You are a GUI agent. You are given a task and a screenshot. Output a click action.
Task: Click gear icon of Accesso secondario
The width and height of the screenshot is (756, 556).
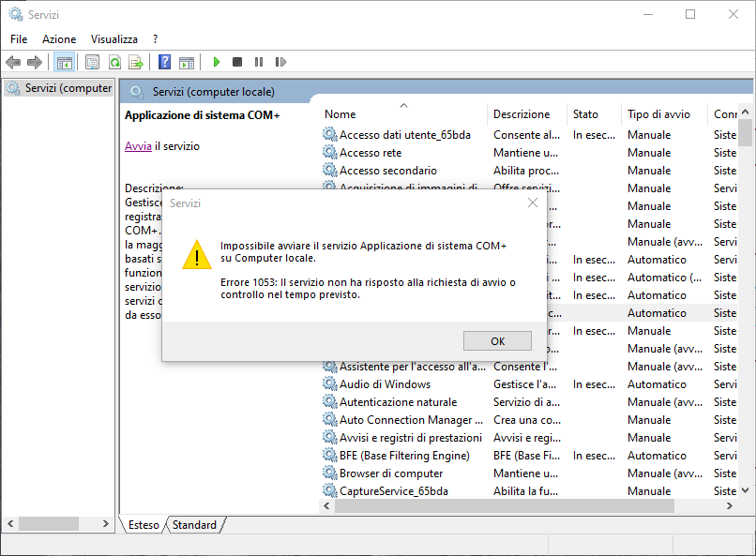coord(330,170)
